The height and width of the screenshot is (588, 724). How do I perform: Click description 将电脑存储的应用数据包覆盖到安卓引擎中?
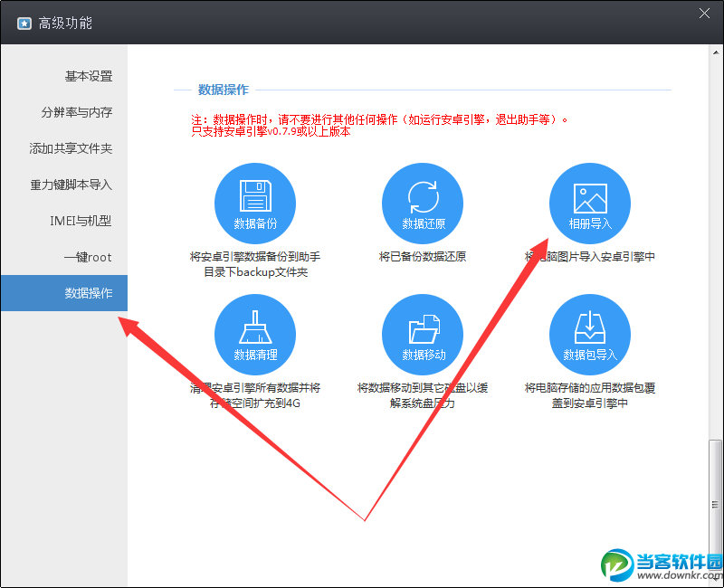pyautogui.click(x=590, y=395)
